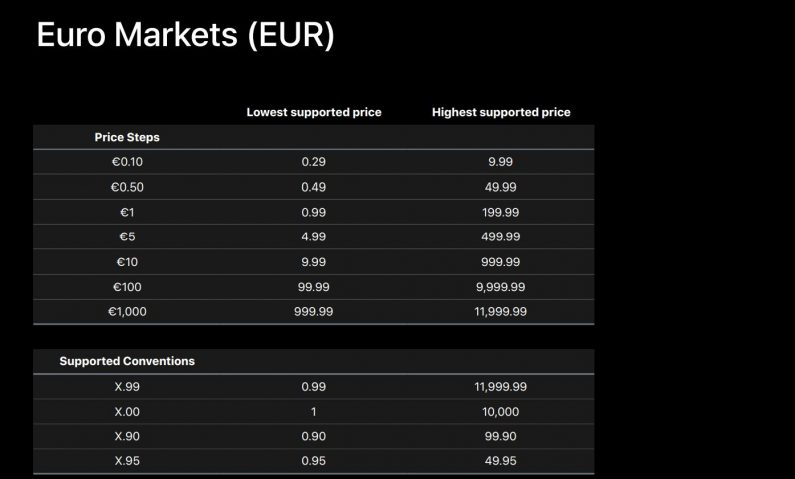Click the 0.29 lowest price value
The width and height of the screenshot is (795, 479).
pos(313,161)
